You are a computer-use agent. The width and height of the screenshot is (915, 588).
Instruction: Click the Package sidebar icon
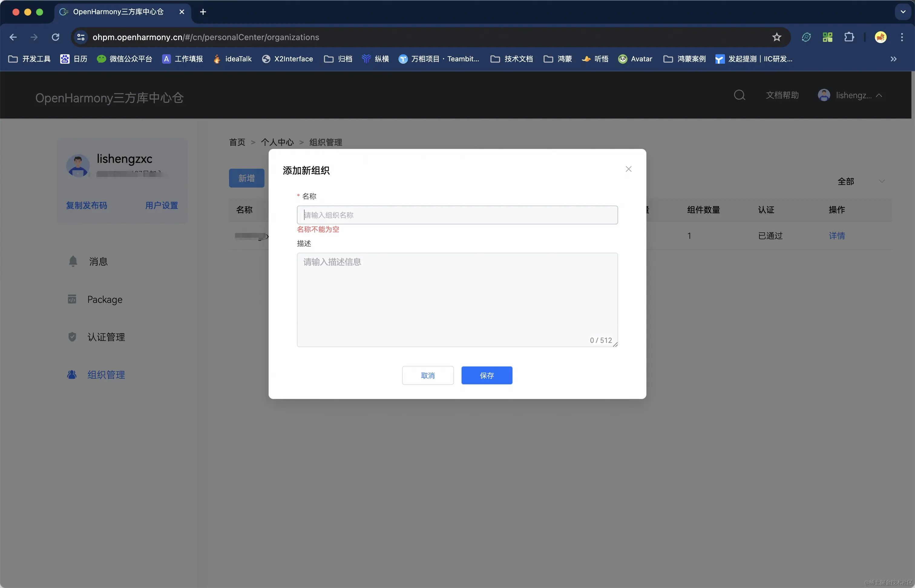click(x=72, y=299)
